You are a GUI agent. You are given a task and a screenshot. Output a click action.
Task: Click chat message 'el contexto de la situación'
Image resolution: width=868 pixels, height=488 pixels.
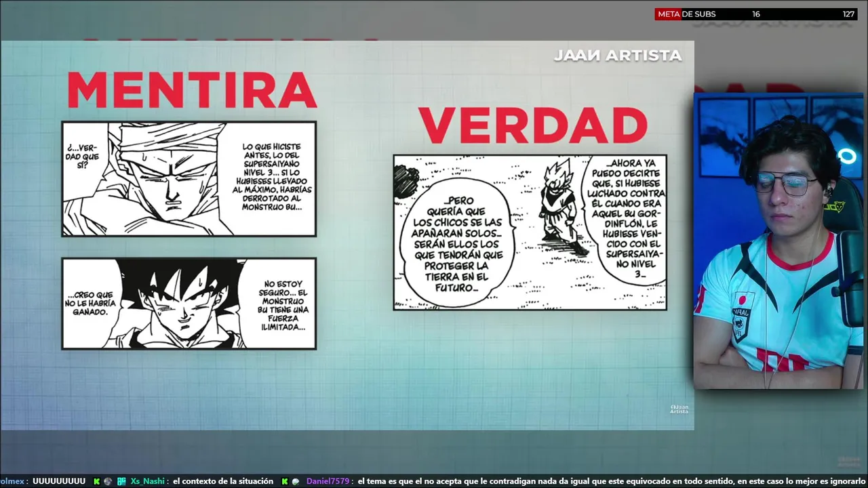[x=223, y=481]
